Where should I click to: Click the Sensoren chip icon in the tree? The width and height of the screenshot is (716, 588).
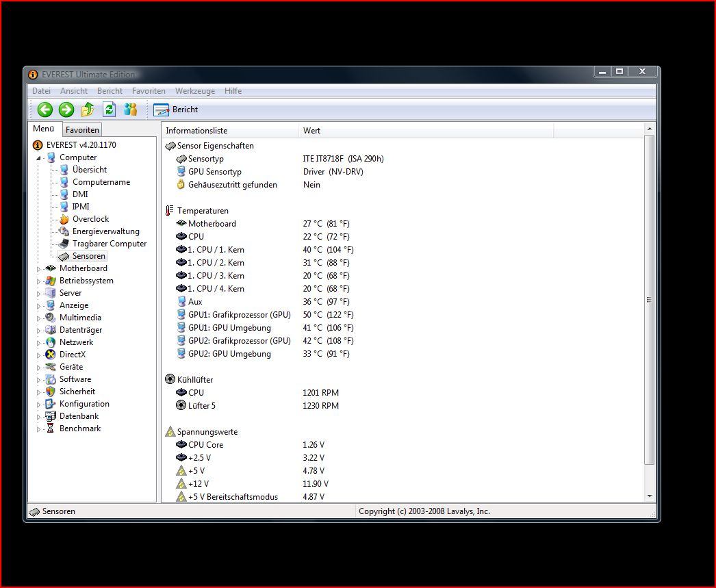(x=64, y=256)
